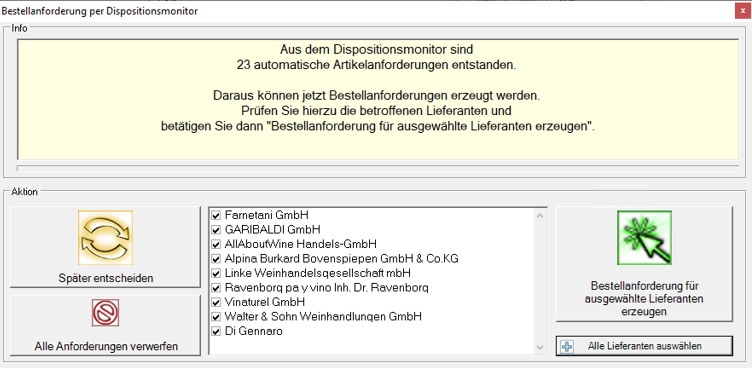This screenshot has width=752, height=368.
Task: Uncheck the Di Gennaro checkbox
Action: [x=216, y=331]
